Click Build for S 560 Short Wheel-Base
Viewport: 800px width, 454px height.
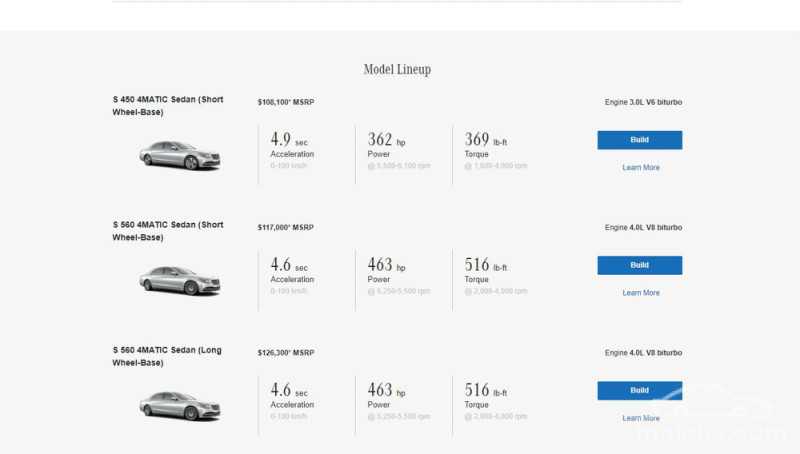639,265
